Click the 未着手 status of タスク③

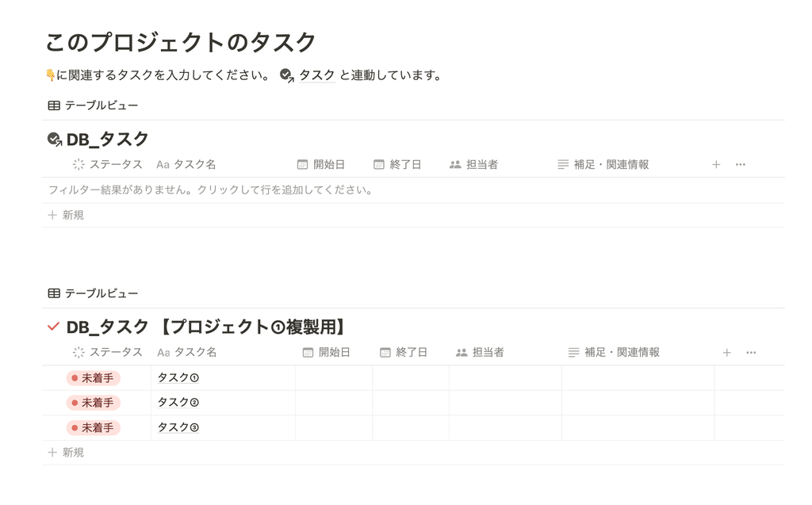[94, 428]
